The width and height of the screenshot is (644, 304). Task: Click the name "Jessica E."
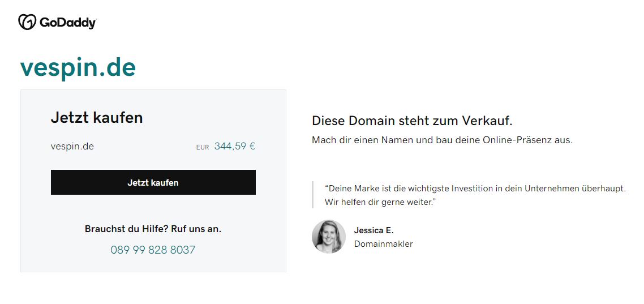coord(373,230)
